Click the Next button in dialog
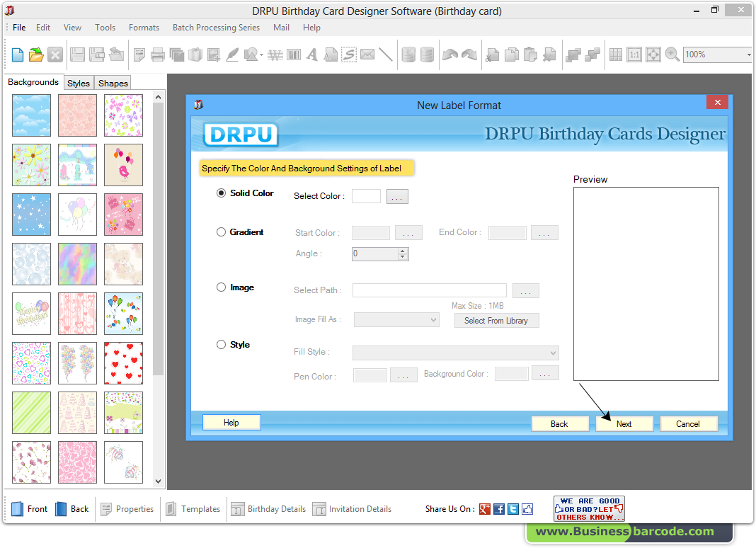Screen dimensions: 756x548 (624, 423)
